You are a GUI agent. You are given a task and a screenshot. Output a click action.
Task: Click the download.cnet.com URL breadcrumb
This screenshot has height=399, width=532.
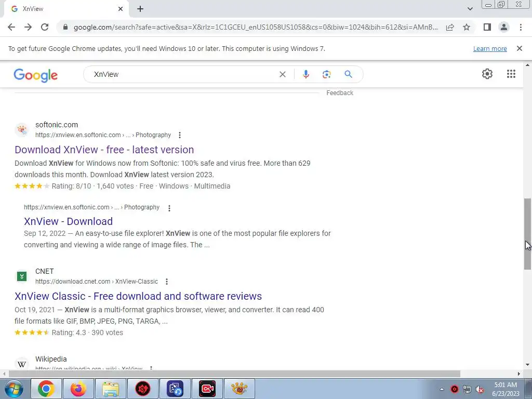point(97,282)
